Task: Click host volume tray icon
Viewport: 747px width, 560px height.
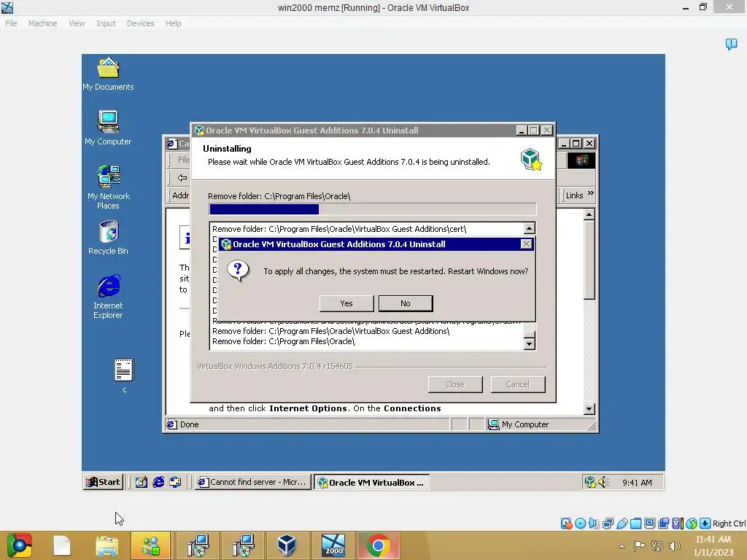Action: coord(674,546)
